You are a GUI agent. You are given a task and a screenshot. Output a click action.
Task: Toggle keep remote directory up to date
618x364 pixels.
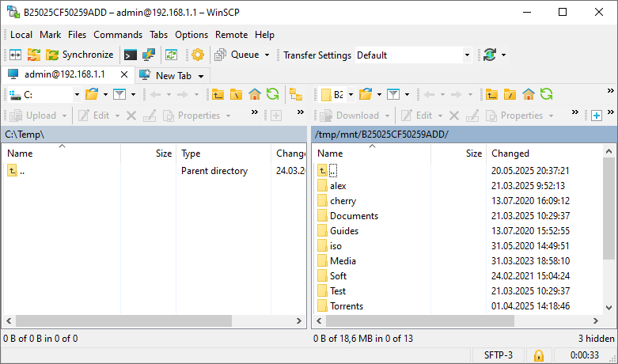[x=171, y=55]
